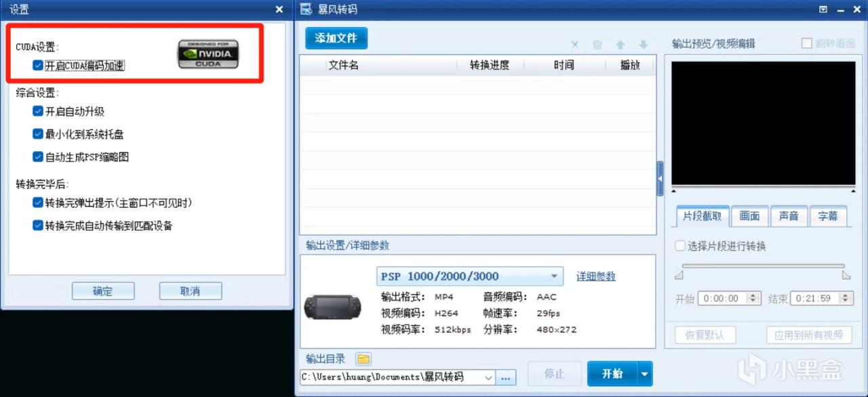Open the PSP 1000/2000/3000 device dropdown
This screenshot has height=397, width=868.
click(x=470, y=276)
